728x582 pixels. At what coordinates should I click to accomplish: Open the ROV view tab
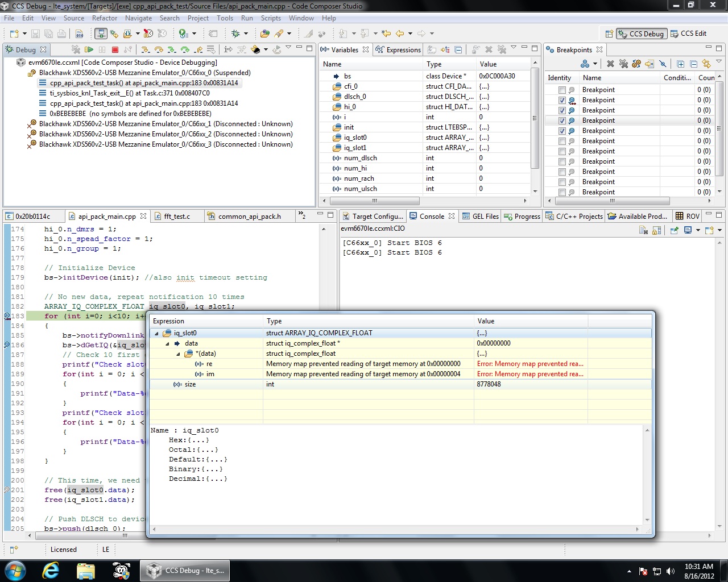point(688,216)
